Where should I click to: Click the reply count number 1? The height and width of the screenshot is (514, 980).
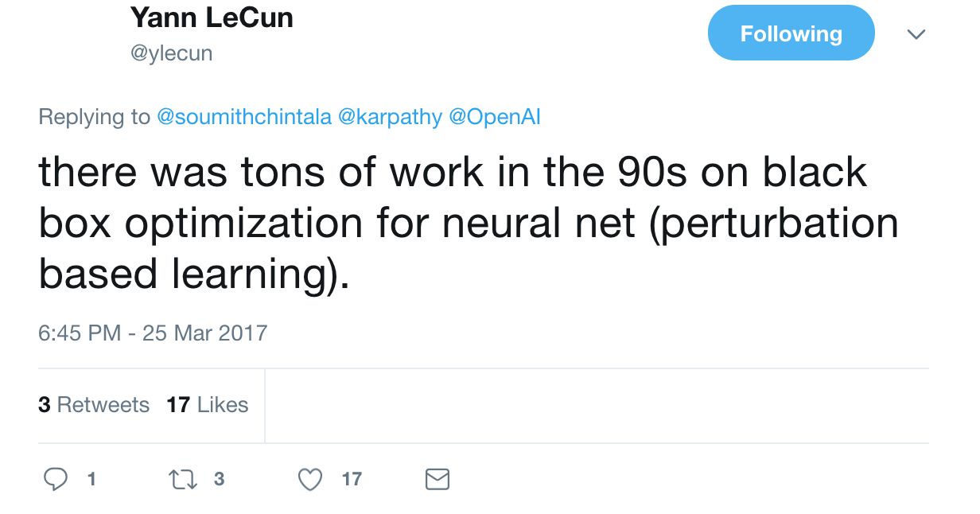pos(91,479)
